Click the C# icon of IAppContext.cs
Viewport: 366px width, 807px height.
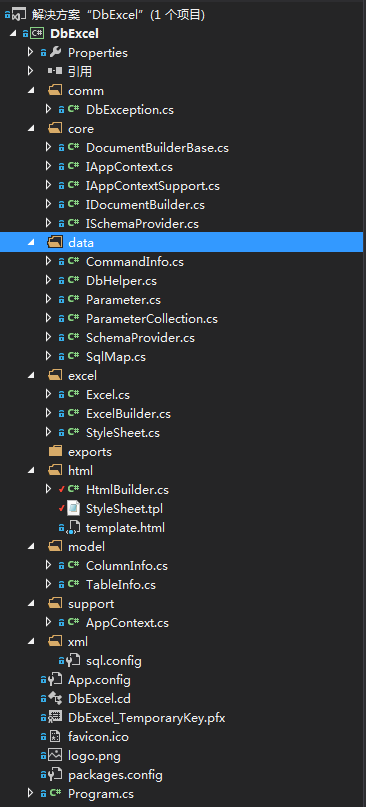74,167
